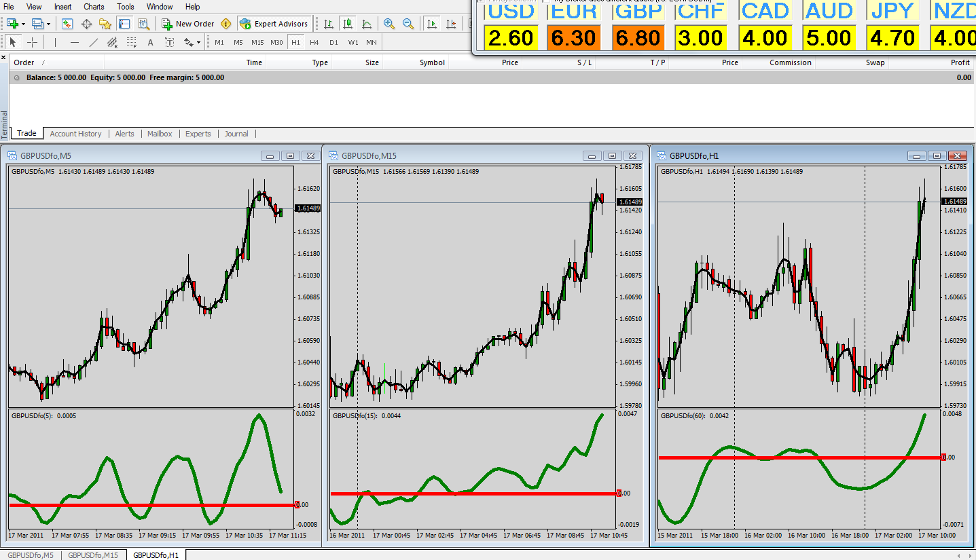This screenshot has height=560, width=976.
Task: Click the GBPUSDfo,M15 chart window icon
Action: [x=333, y=156]
